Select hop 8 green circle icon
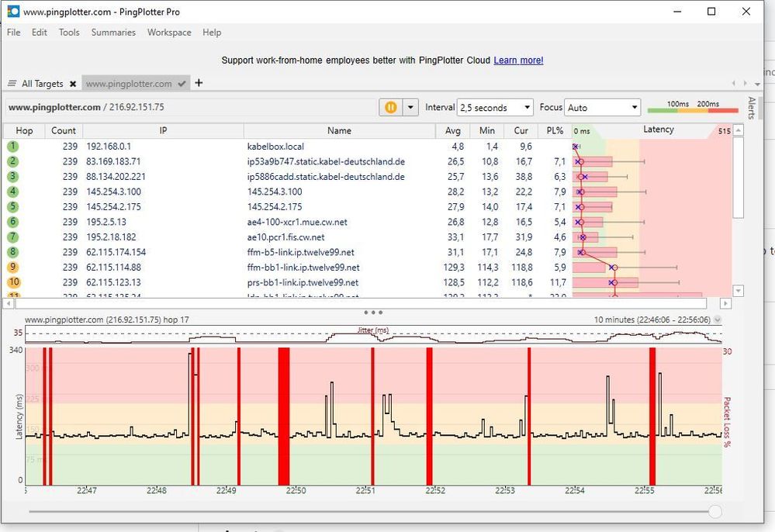Screen dimensions: 775x532 click(x=13, y=252)
